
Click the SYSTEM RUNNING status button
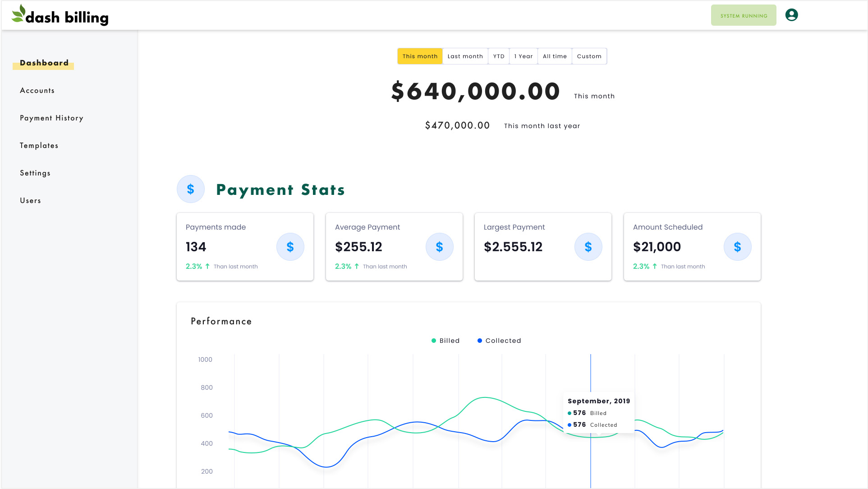[x=743, y=15]
